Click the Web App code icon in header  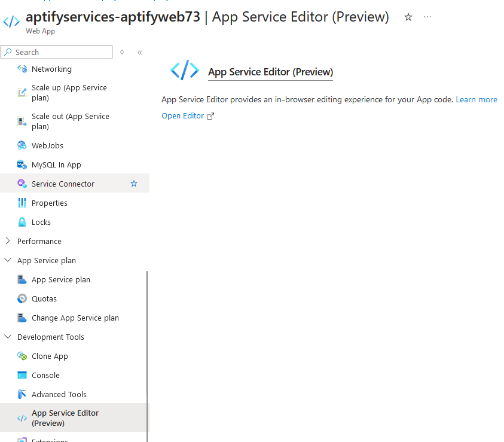(x=11, y=22)
